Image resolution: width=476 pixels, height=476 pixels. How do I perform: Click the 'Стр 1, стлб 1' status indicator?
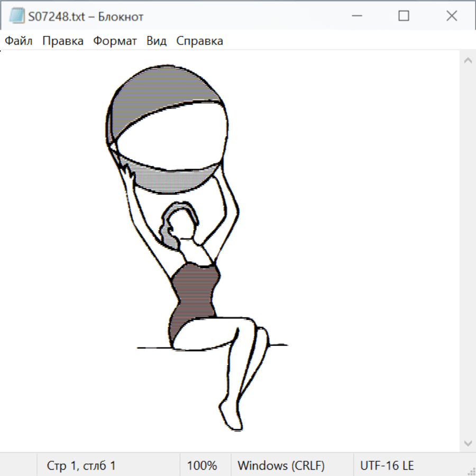click(x=81, y=465)
